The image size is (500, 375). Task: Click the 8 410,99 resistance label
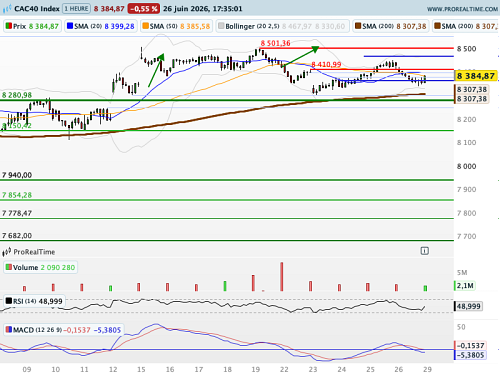[326, 64]
